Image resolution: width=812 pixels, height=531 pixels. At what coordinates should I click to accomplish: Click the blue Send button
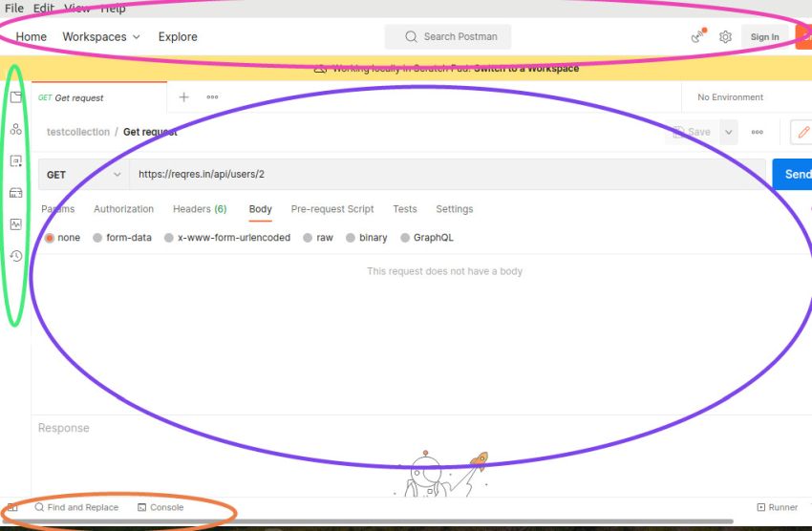792,175
